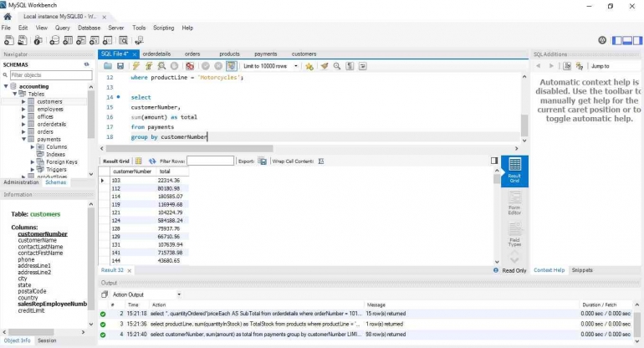644x348 pixels.
Task: Stop the executing query icon
Action: point(175,66)
